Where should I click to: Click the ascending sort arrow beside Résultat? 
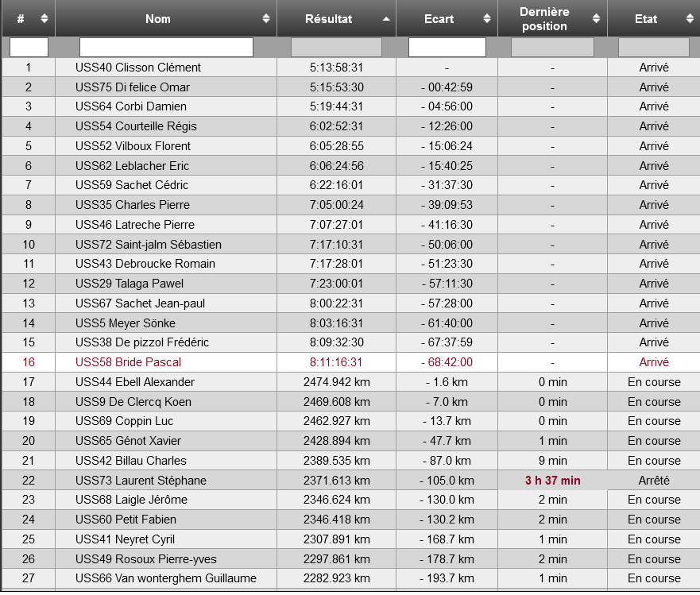[386, 18]
